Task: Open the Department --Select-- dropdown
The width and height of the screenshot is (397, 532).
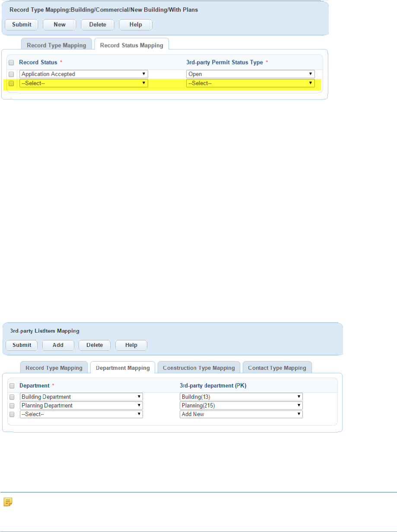Action: pyautogui.click(x=81, y=414)
